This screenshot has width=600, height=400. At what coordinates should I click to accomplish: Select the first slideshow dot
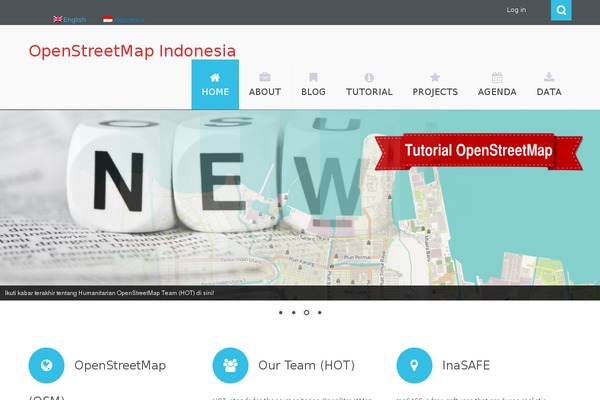pos(281,313)
